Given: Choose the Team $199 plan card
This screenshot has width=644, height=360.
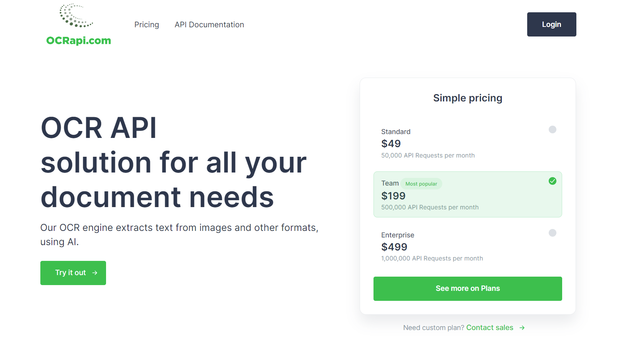Looking at the screenshot, I should pyautogui.click(x=468, y=194).
